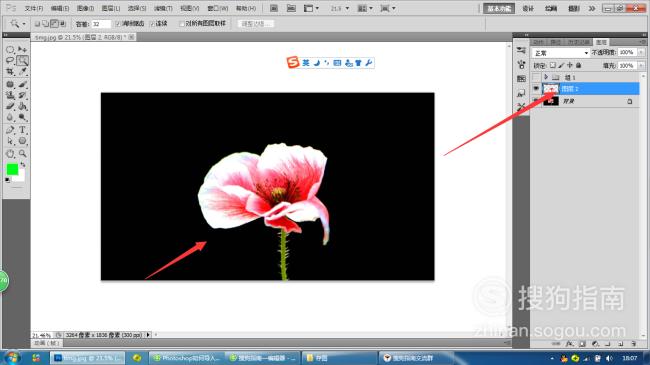Toggle lock all padlock icon

point(579,65)
